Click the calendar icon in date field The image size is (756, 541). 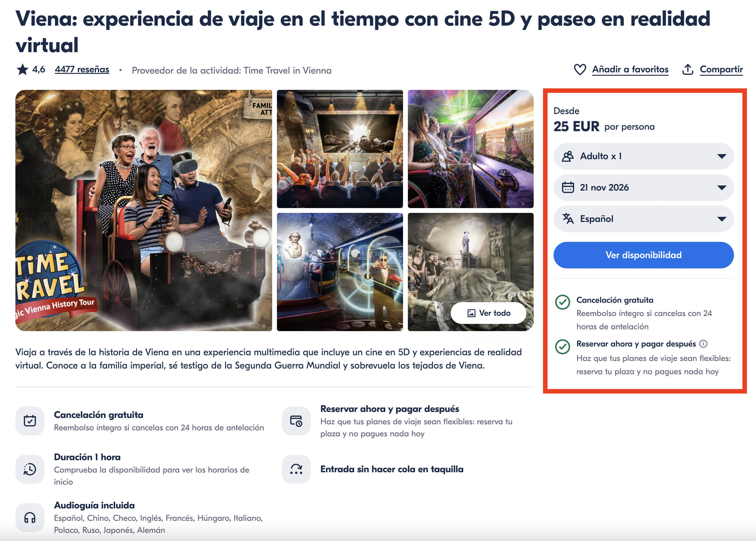click(x=568, y=188)
